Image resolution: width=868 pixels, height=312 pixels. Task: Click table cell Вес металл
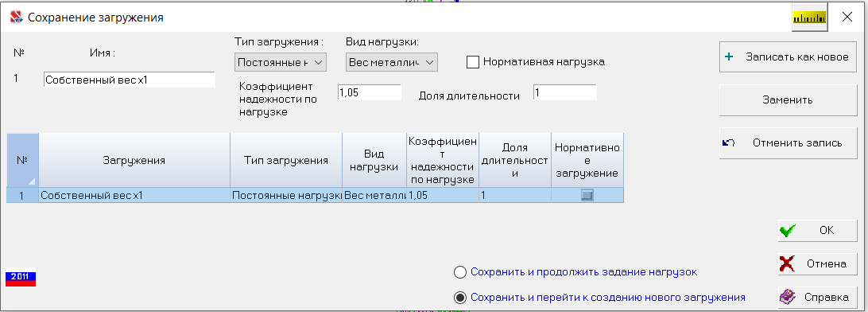[x=374, y=195]
